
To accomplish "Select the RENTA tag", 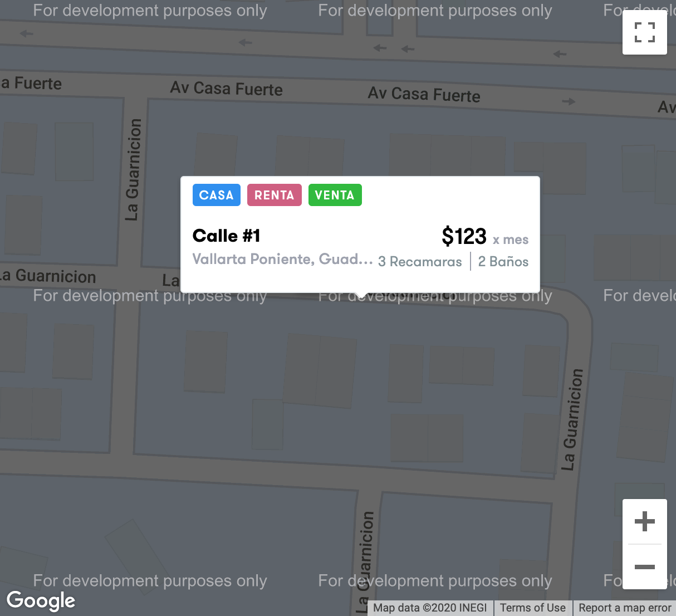I will (x=275, y=195).
